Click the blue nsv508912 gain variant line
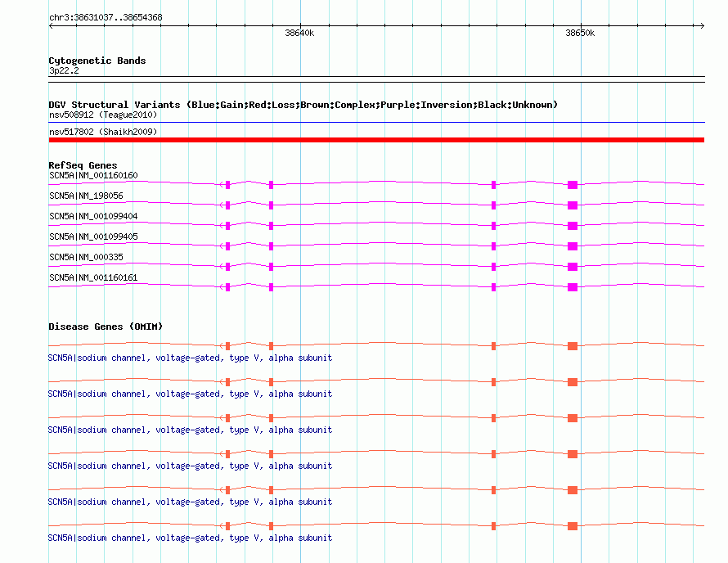The image size is (728, 563). coord(376,123)
